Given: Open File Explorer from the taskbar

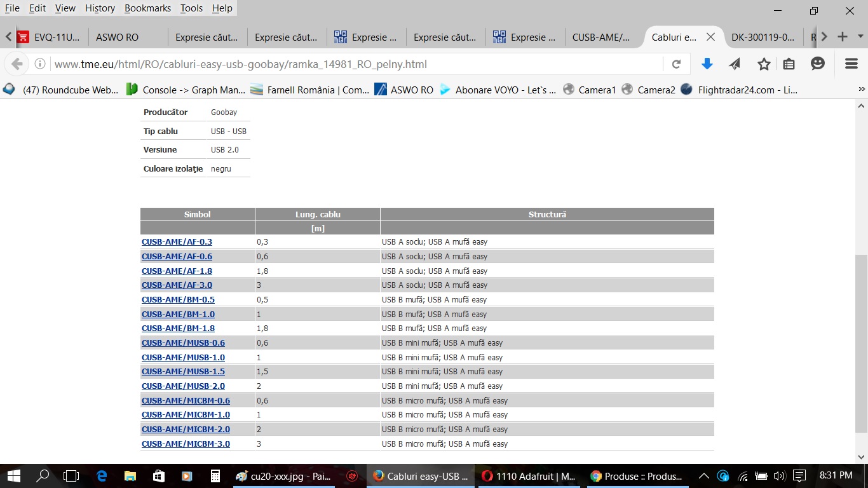Looking at the screenshot, I should [130, 475].
